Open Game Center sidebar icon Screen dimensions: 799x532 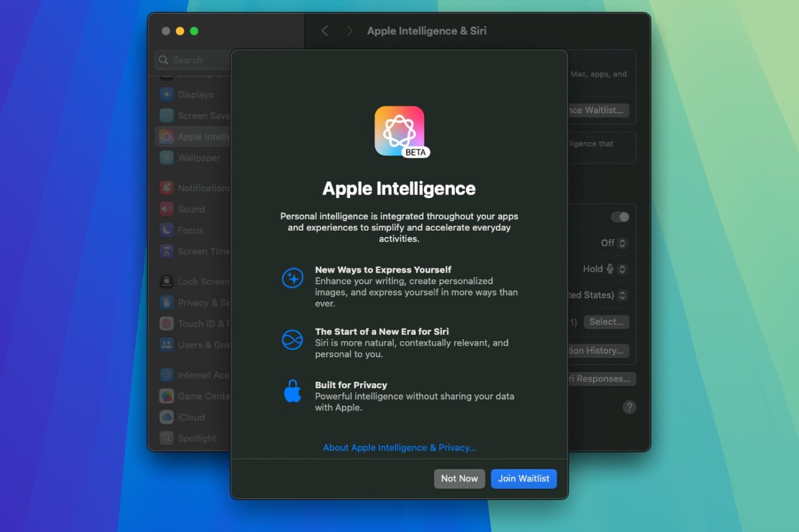click(x=167, y=396)
